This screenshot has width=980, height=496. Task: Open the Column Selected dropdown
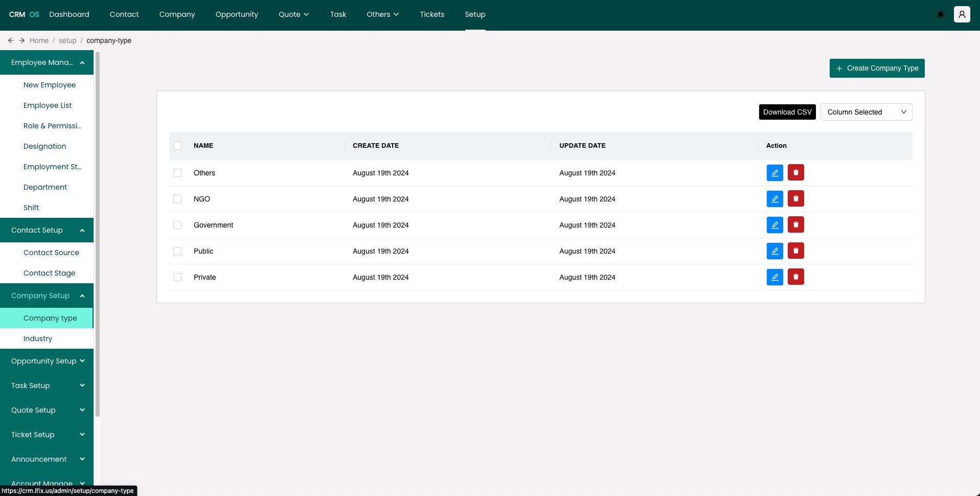tap(866, 112)
